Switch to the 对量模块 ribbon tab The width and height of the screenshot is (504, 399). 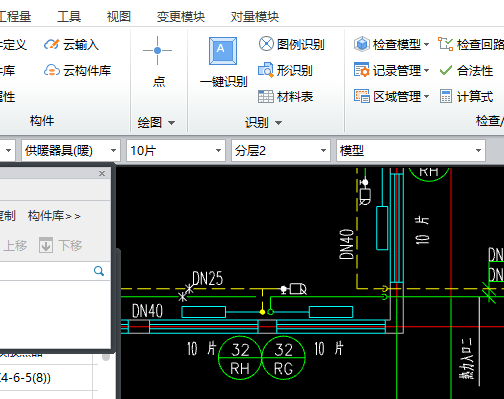click(x=255, y=16)
